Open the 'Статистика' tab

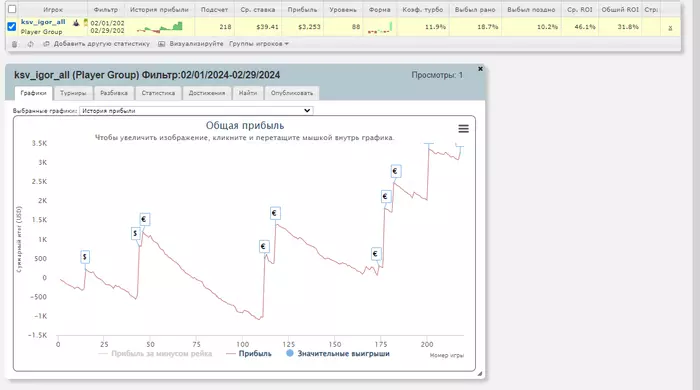click(x=158, y=93)
